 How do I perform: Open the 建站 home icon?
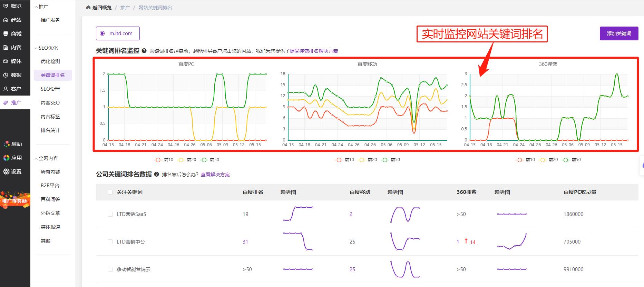(x=6, y=20)
